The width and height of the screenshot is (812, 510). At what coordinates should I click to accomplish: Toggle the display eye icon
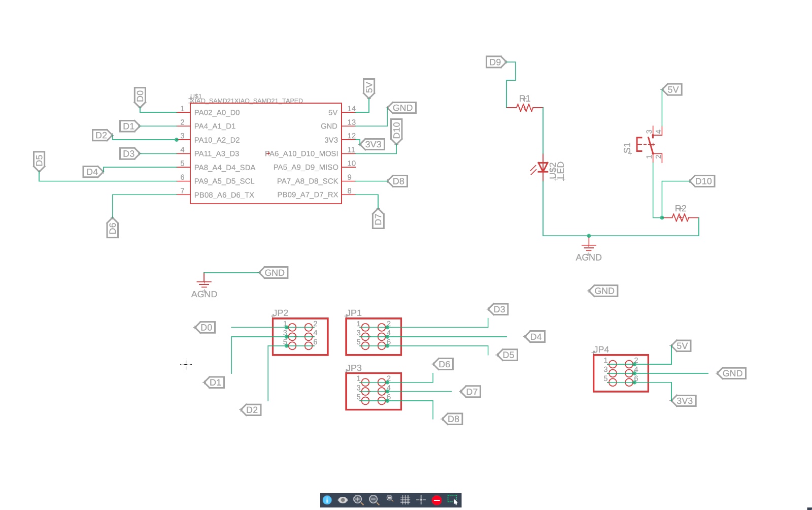[343, 500]
